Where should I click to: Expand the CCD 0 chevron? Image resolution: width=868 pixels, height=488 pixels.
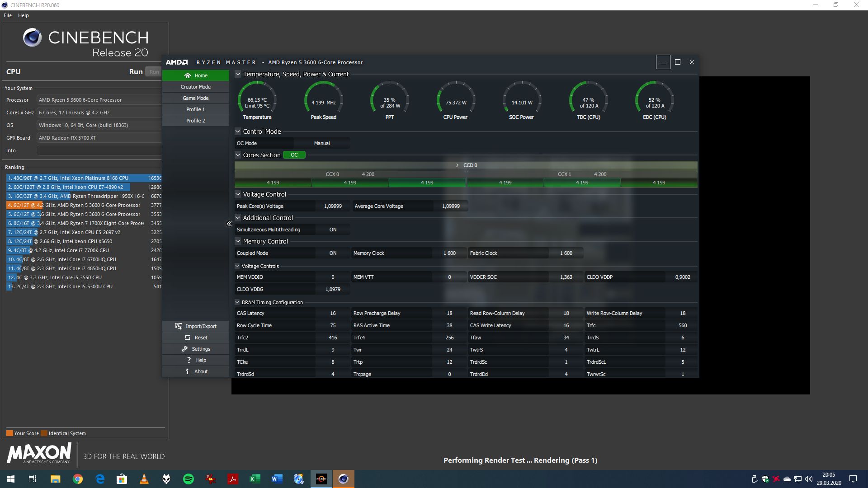(x=457, y=165)
